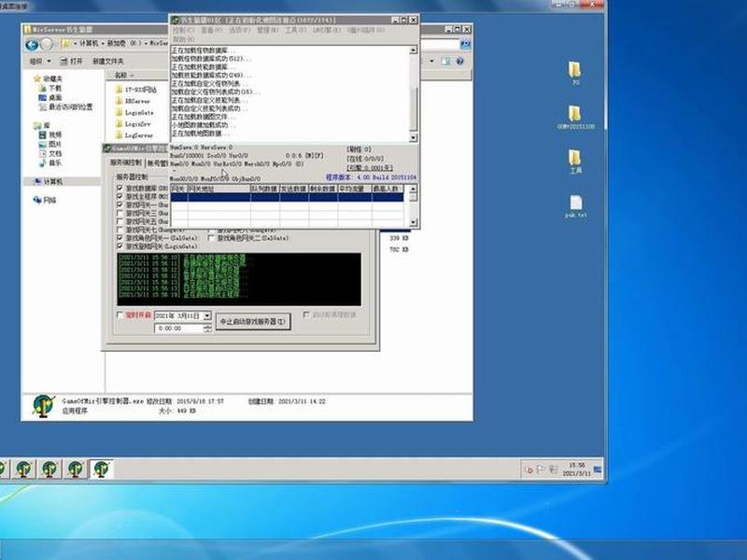Viewport: 747px width, 560px height.
Task: Click the highlighted active taskbar program icon
Action: tap(101, 469)
